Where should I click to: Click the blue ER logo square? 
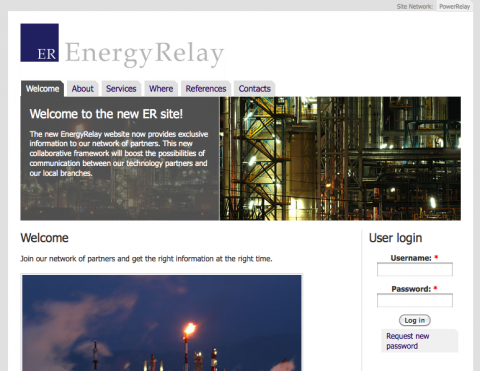[x=40, y=43]
